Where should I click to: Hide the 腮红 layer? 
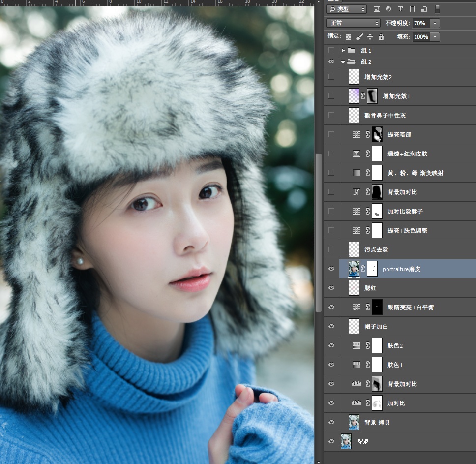tap(331, 288)
